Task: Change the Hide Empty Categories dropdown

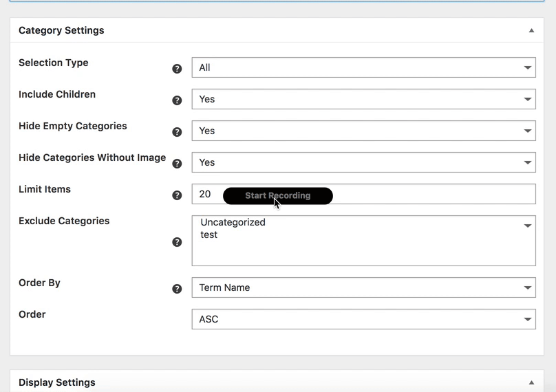Action: 364,131
